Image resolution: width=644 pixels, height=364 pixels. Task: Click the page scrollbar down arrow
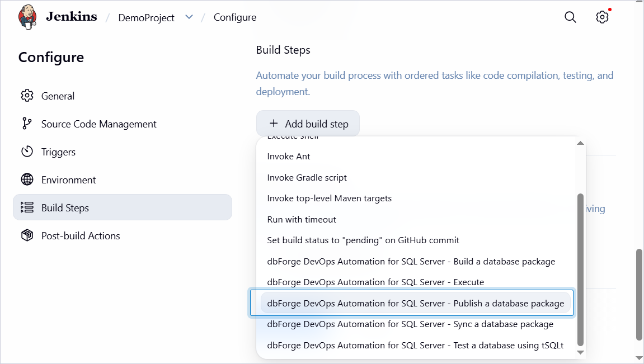point(639,358)
